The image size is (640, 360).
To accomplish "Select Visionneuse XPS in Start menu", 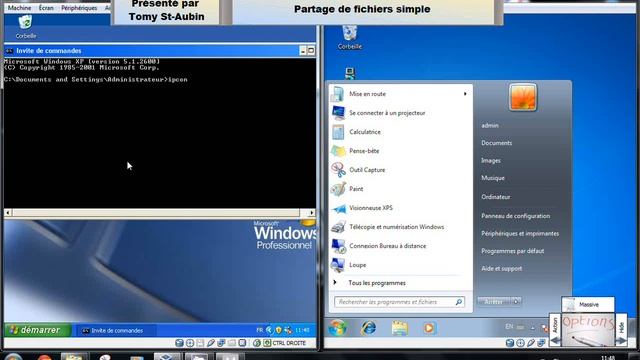I will [x=400, y=208].
